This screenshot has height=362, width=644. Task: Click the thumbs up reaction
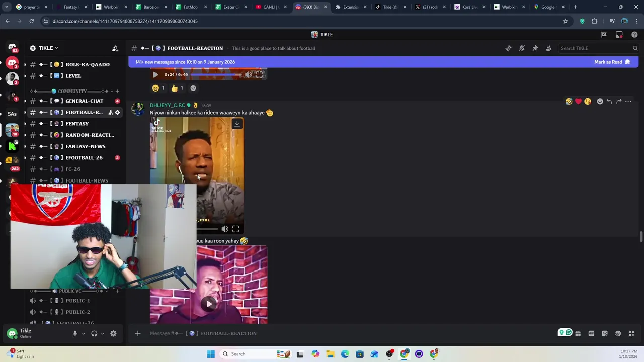177,88
